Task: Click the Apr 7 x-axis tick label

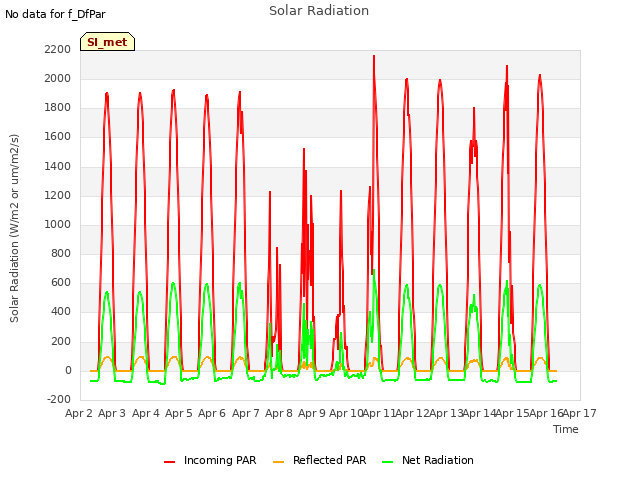Action: (246, 413)
